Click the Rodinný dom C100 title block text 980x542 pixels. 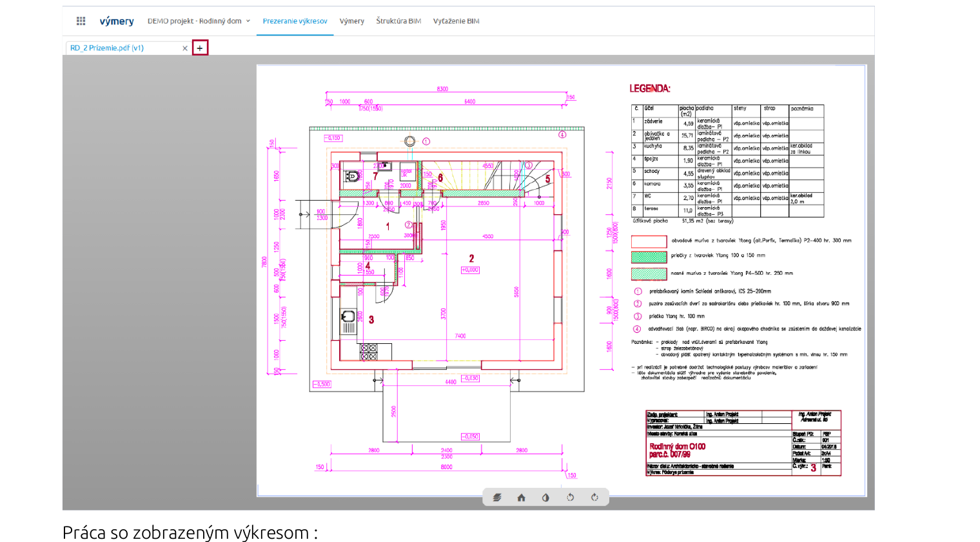pyautogui.click(x=677, y=447)
